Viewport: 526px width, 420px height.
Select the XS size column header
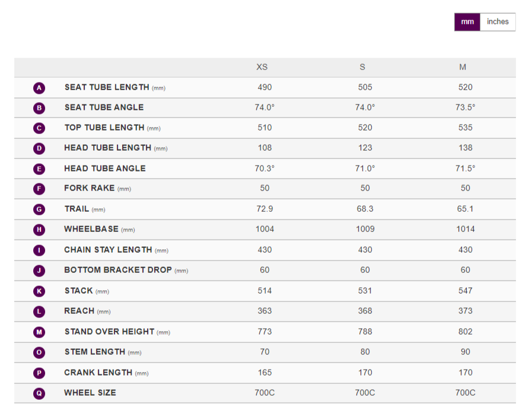click(x=262, y=67)
